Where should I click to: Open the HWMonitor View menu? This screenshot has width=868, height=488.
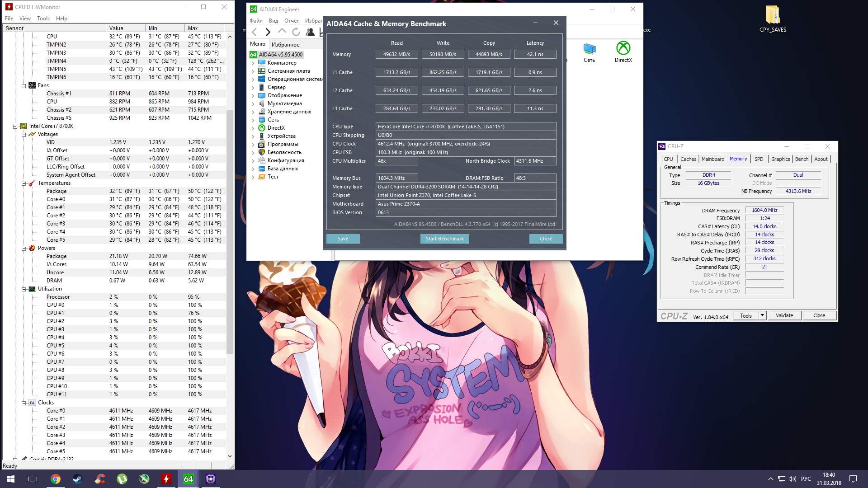point(25,19)
